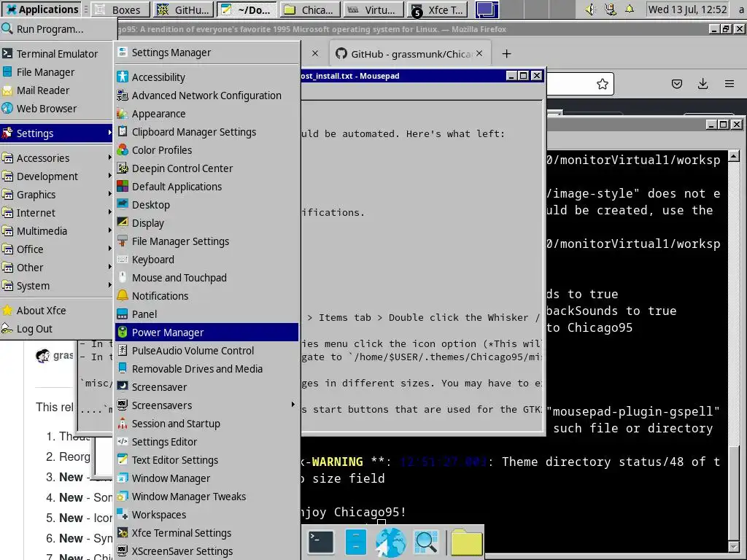747x560 pixels.
Task: Open Advanced Network Configuration
Action: [206, 96]
